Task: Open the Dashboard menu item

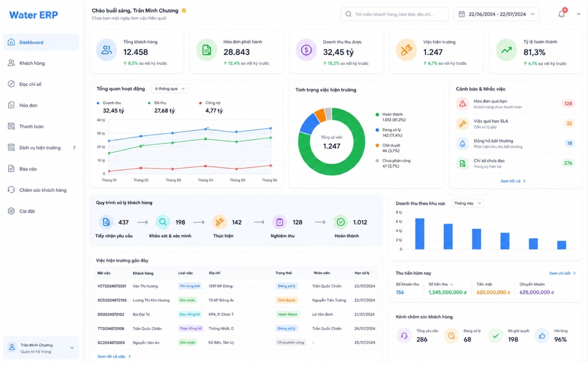Action: pos(41,42)
